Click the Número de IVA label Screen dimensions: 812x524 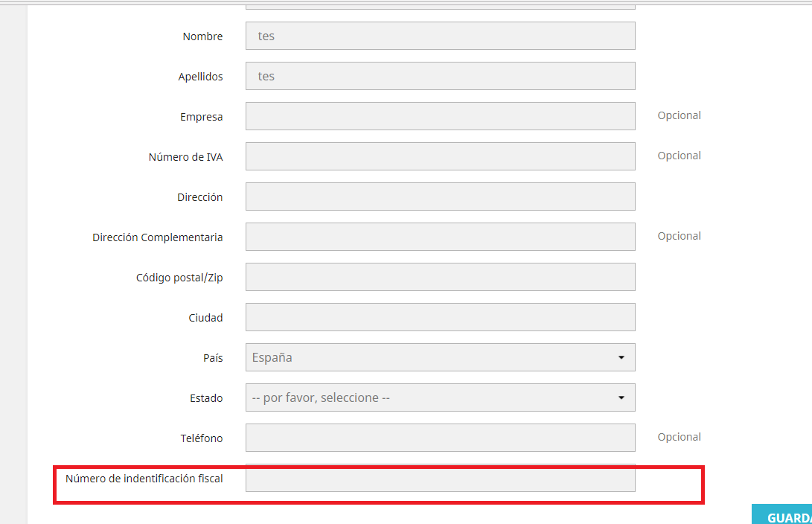click(x=185, y=157)
